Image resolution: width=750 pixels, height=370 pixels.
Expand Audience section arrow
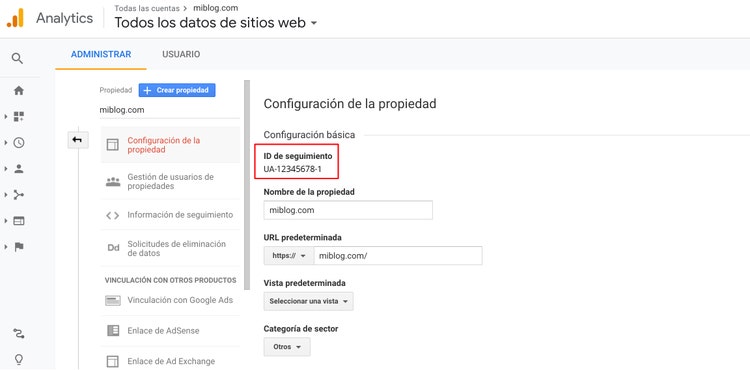[6, 168]
